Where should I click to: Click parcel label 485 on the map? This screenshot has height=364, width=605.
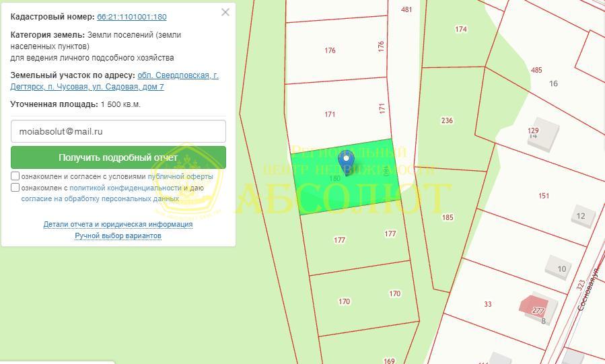coord(536,70)
